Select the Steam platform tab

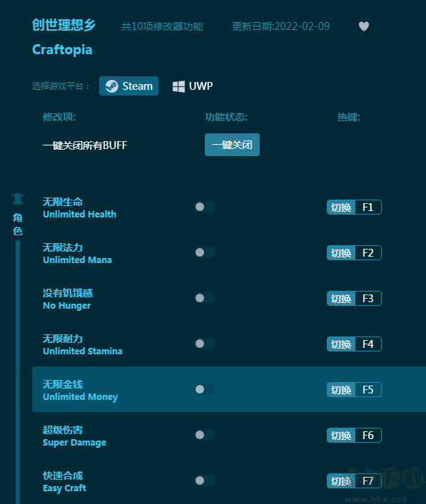(x=128, y=86)
